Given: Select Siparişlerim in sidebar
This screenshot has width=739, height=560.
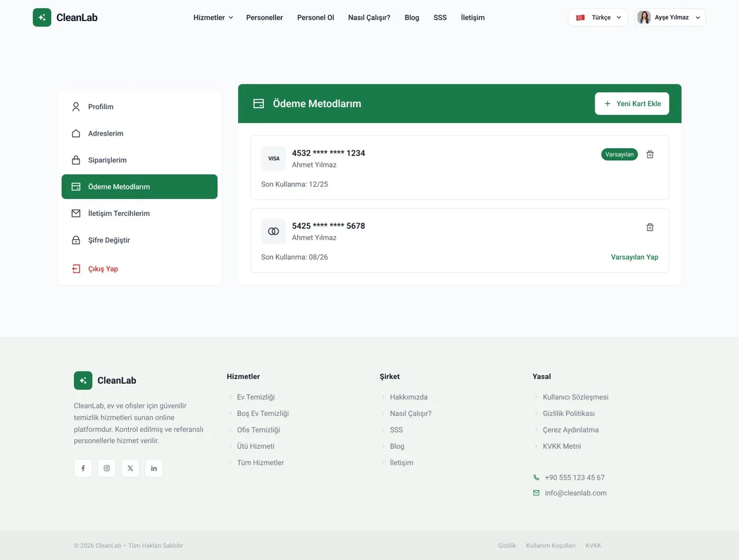Looking at the screenshot, I should click(x=139, y=160).
